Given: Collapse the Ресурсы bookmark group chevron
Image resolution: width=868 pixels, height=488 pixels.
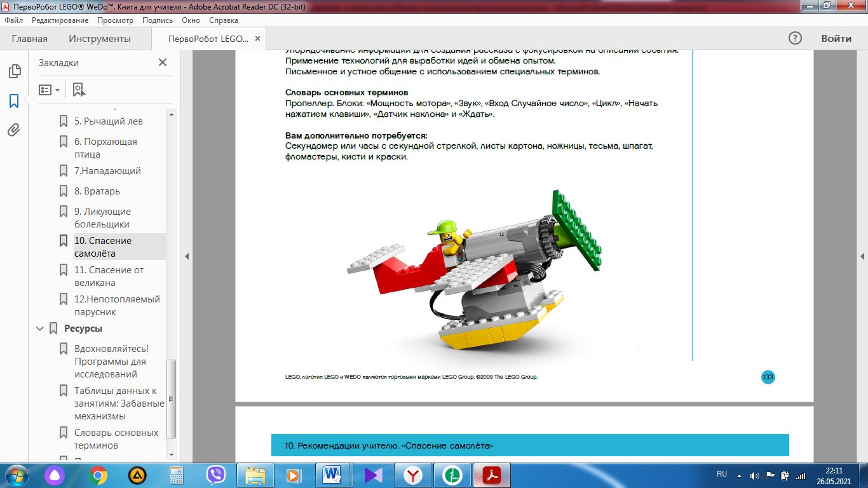Looking at the screenshot, I should click(x=41, y=329).
